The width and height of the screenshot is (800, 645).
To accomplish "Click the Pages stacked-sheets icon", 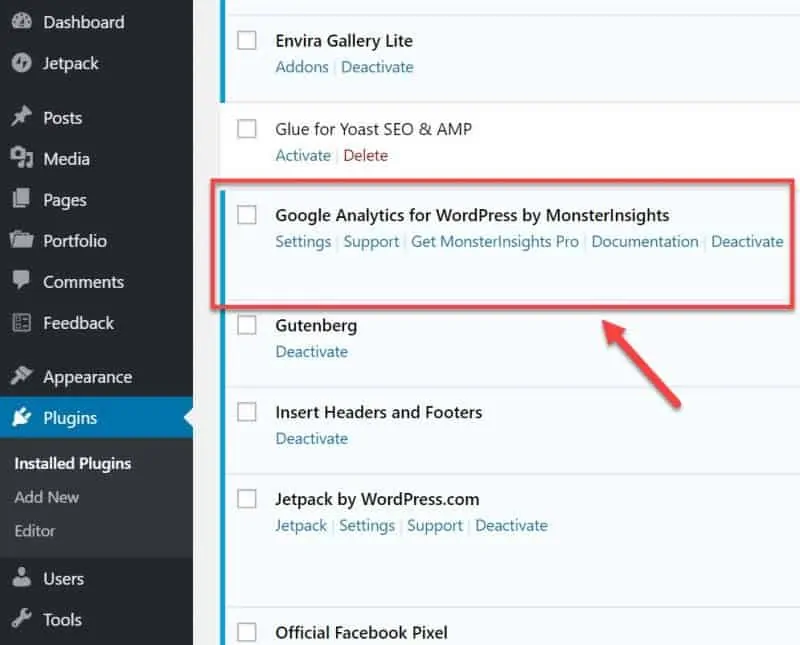I will pos(21,199).
